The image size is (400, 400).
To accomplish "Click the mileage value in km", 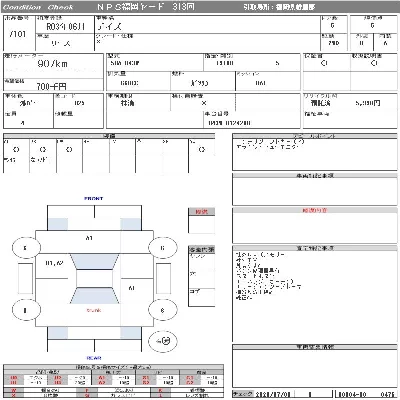I will pyautogui.click(x=52, y=64).
